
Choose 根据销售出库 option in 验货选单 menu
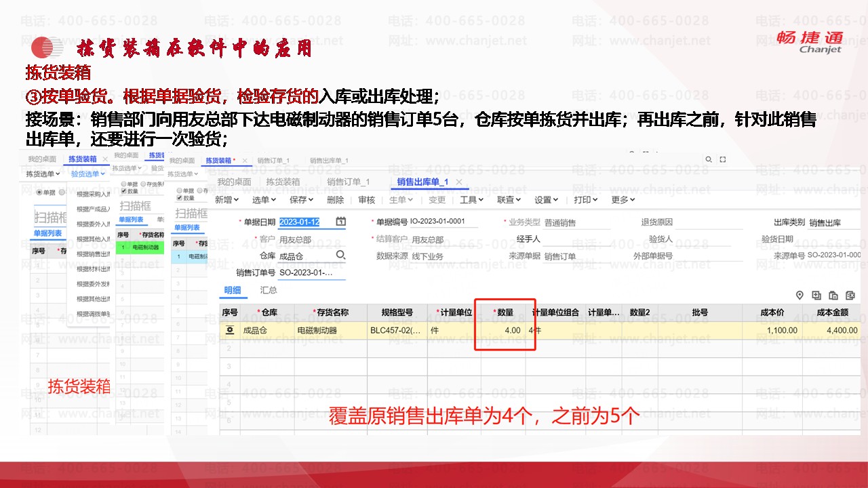click(94, 254)
